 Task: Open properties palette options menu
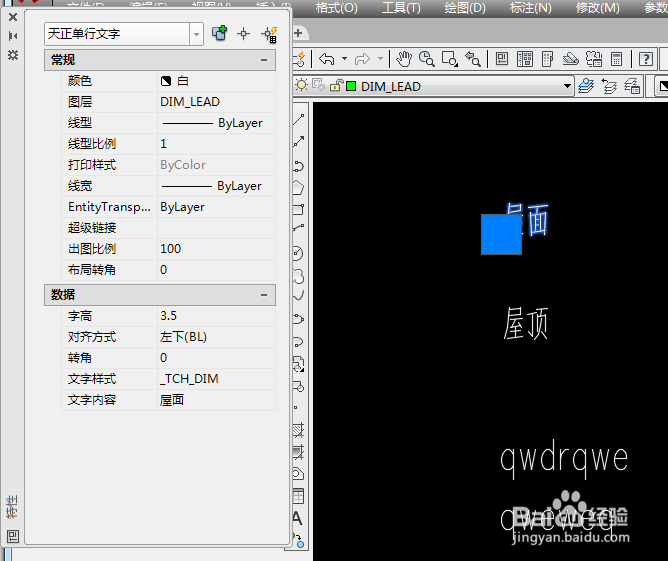[13, 55]
